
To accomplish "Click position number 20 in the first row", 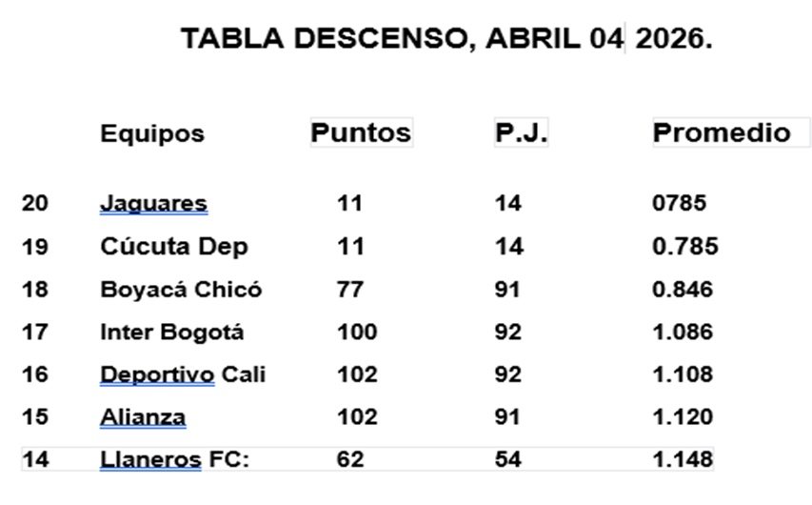I will click(35, 203).
